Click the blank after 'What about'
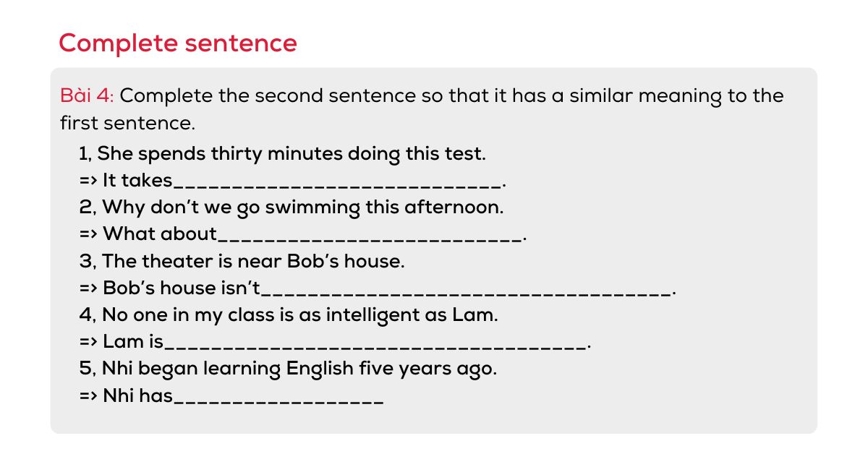The image size is (868, 454). point(370,234)
